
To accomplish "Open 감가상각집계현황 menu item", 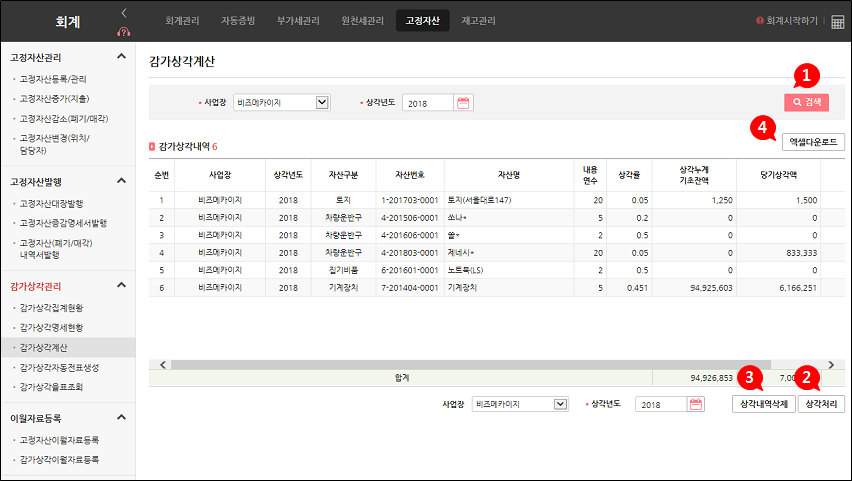I will (52, 308).
